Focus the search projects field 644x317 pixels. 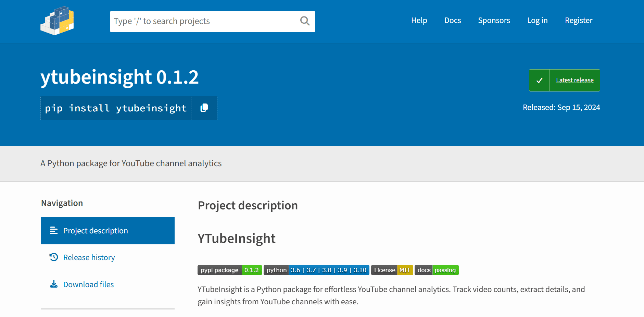[x=212, y=22]
